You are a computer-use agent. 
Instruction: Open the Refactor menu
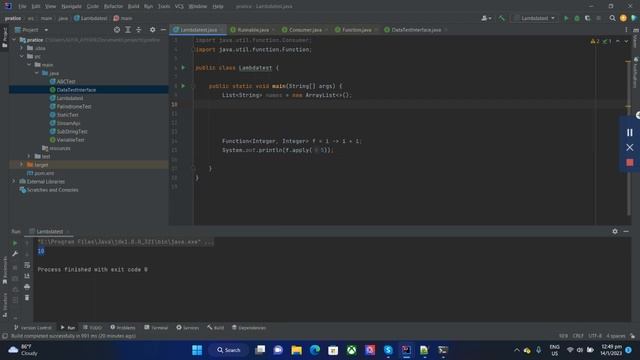113,6
